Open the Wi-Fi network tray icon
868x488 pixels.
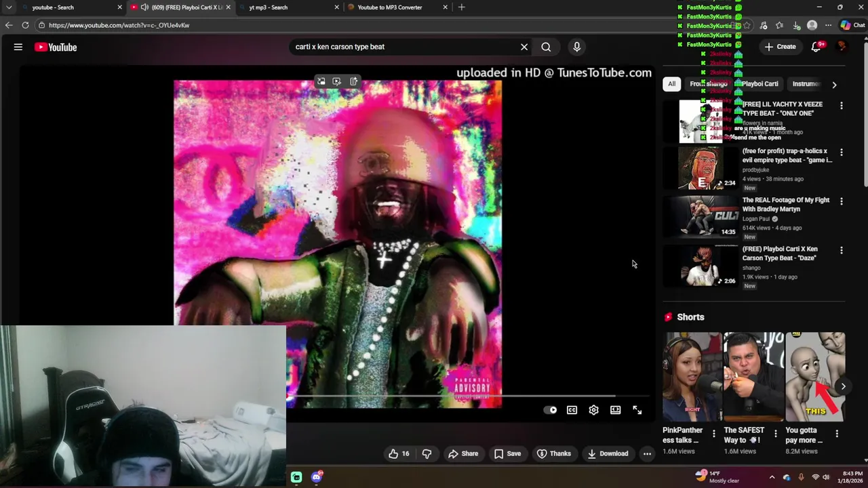815,477
